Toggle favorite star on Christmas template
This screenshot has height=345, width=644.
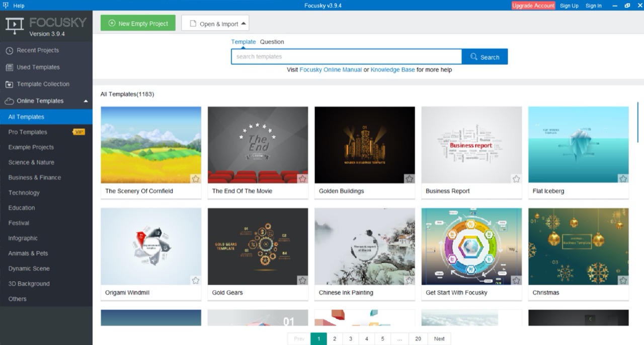pos(623,281)
